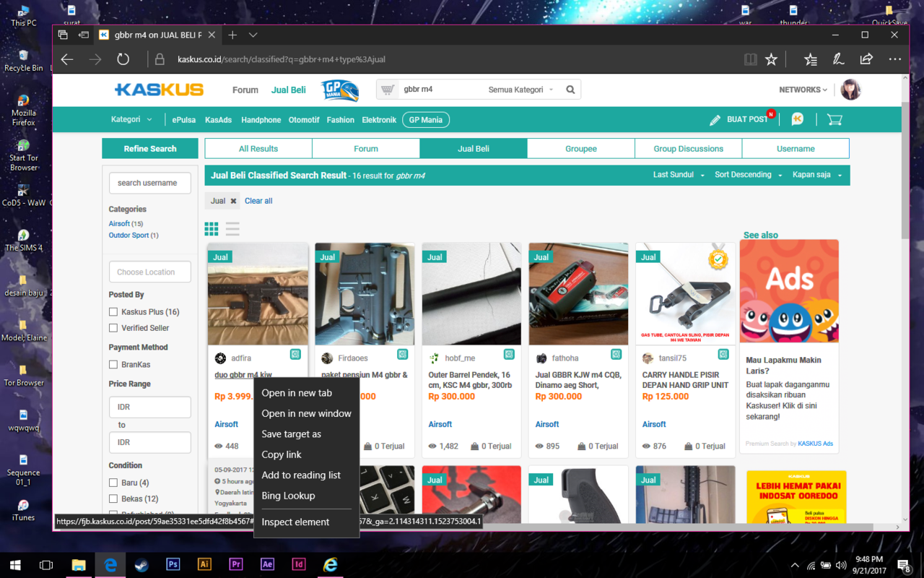924x578 pixels.
Task: Open the ePulsa link
Action: 184,120
